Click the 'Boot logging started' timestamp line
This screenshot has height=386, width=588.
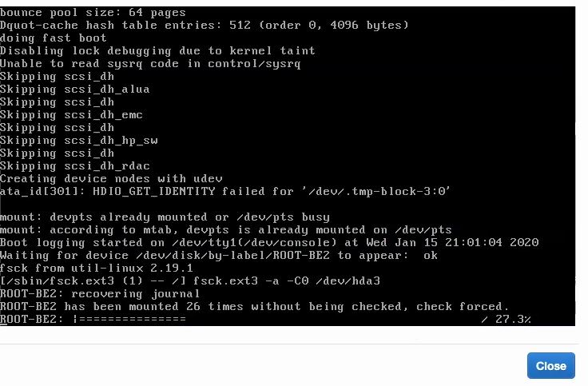pos(269,242)
